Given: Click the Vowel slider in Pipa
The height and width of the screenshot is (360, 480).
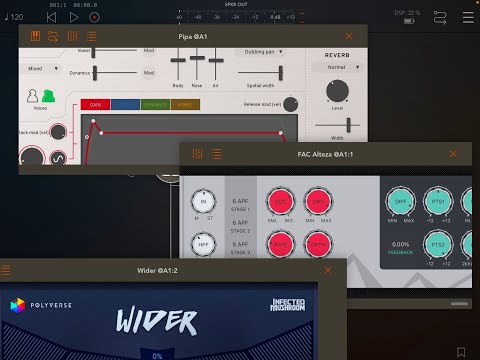Looking at the screenshot, I should [x=114, y=51].
